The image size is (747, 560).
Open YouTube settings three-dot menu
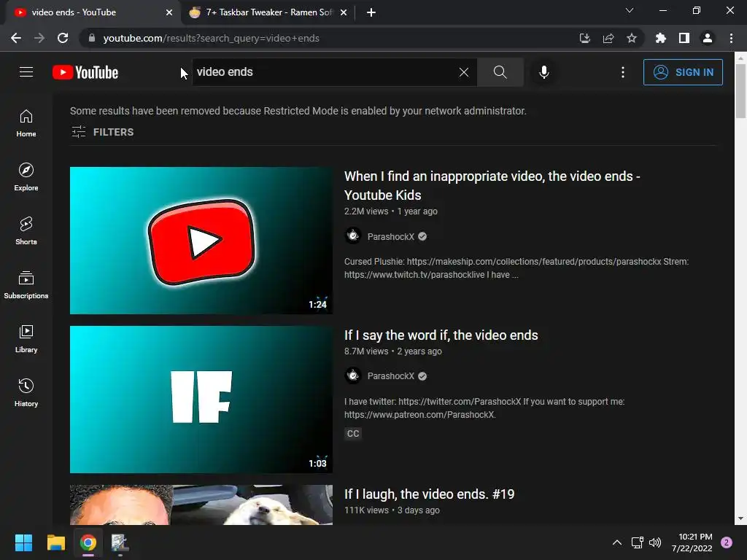(623, 72)
